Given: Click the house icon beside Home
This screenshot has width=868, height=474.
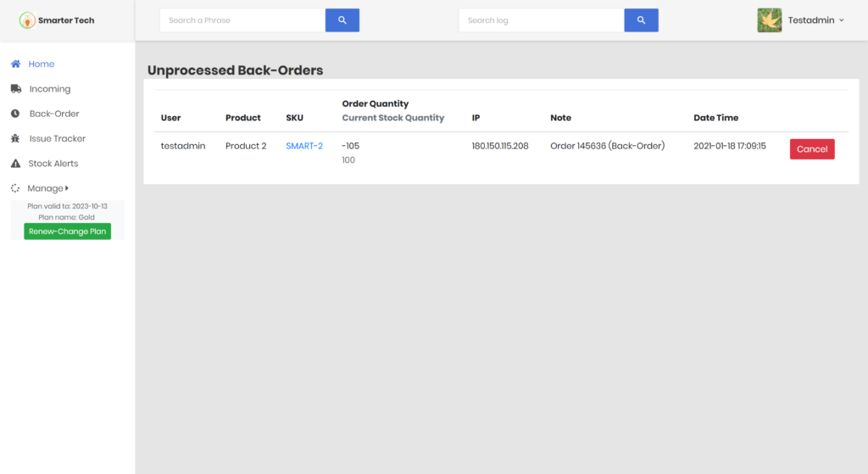Looking at the screenshot, I should [15, 64].
